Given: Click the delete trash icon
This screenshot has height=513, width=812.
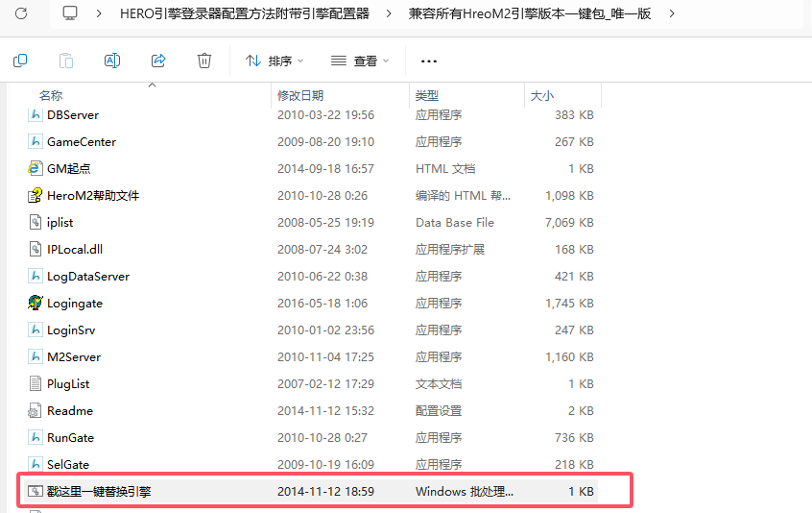Looking at the screenshot, I should [x=204, y=61].
